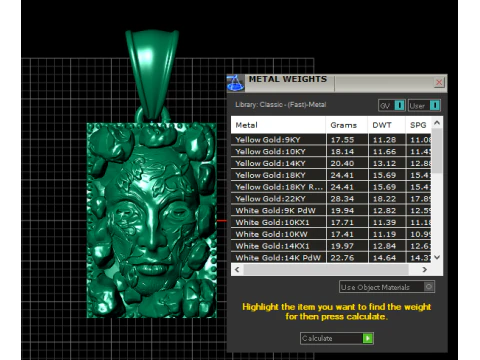The height and width of the screenshot is (360, 480).
Task: Click the 11.66 DWT value
Action: click(384, 152)
